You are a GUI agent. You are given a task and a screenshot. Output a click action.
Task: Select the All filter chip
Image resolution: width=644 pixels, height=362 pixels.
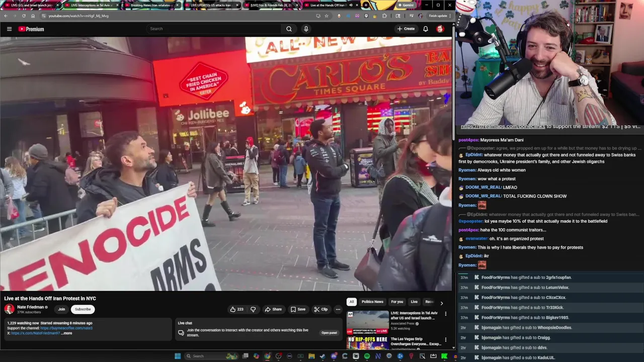(x=352, y=302)
